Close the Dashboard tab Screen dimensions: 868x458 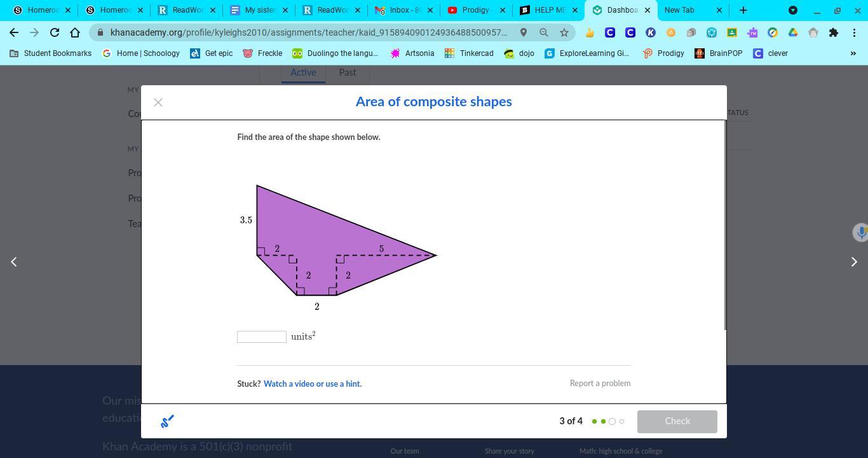pyautogui.click(x=648, y=10)
